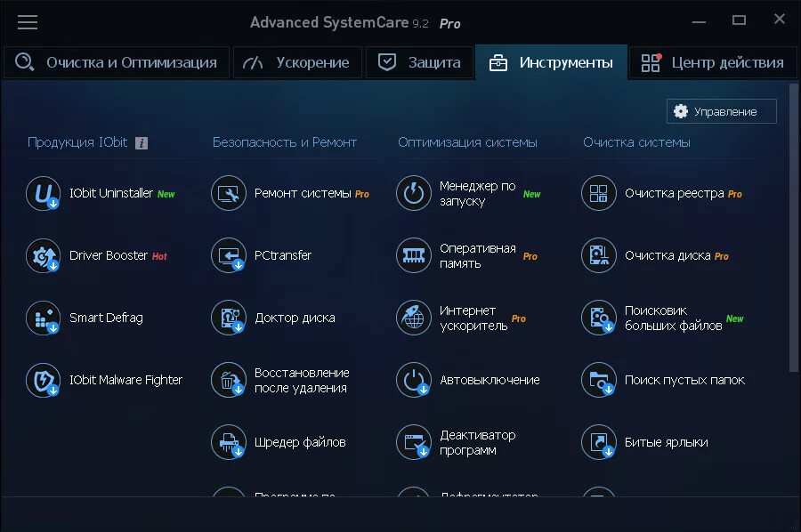Open the Центр действия tab
The width and height of the screenshot is (801, 532).
[x=713, y=62]
